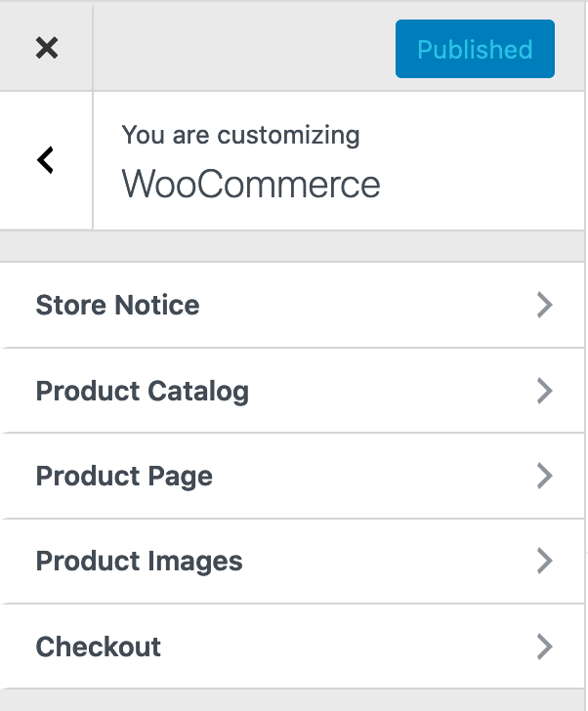Viewport: 588px width, 711px height.
Task: Click the gray separator above Store Notice
Action: [x=293, y=246]
